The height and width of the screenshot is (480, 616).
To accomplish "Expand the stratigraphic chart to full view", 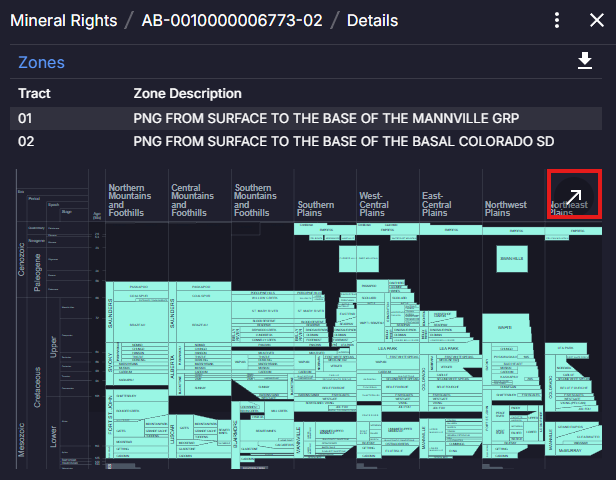I will coord(575,196).
